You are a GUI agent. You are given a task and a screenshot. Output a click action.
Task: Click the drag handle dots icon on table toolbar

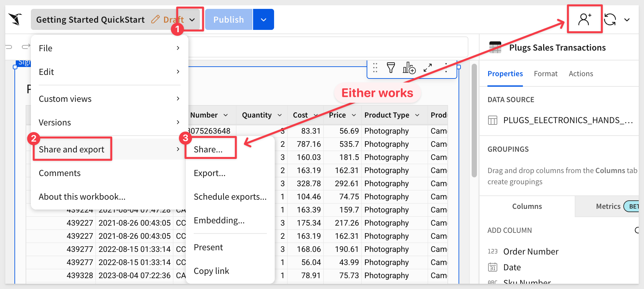click(375, 68)
